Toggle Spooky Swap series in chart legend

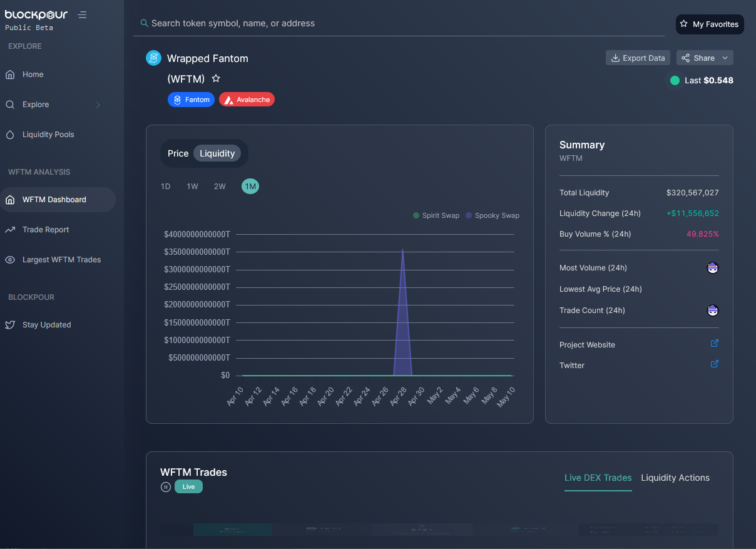pos(493,215)
